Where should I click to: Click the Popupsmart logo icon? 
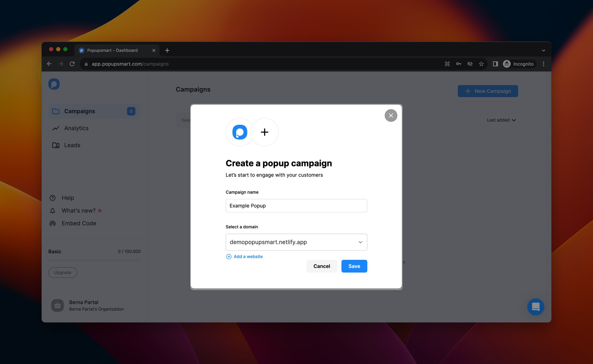[54, 84]
